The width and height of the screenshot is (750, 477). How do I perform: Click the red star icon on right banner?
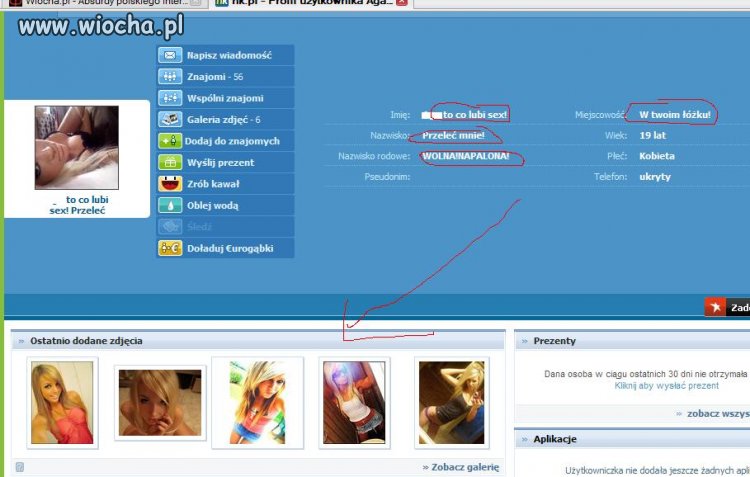tap(715, 307)
